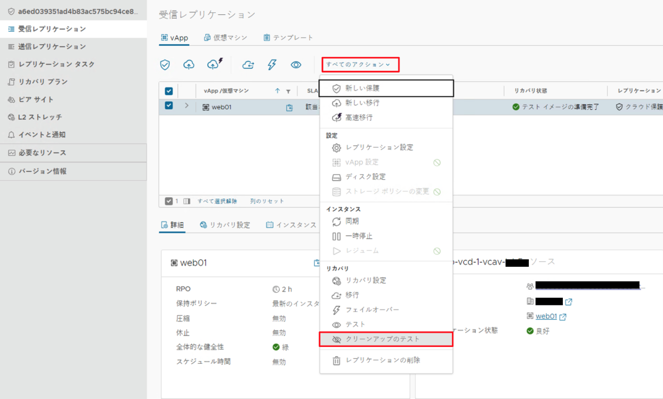Open L2 ストレッチ in sidebar
Screen dimensions: 663x399
click(x=74, y=117)
